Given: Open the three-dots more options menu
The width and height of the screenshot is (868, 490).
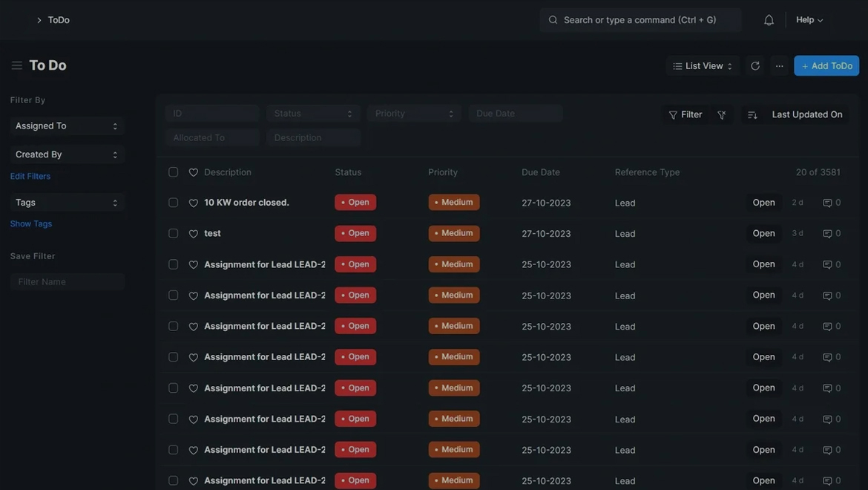Looking at the screenshot, I should (x=779, y=66).
